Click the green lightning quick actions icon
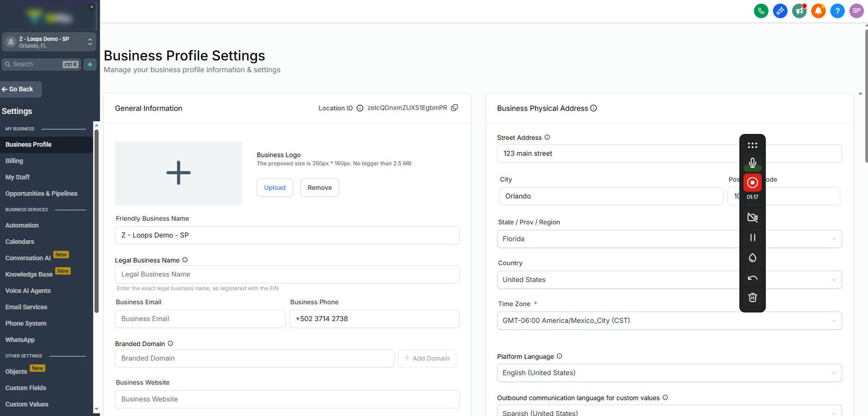 coord(90,65)
